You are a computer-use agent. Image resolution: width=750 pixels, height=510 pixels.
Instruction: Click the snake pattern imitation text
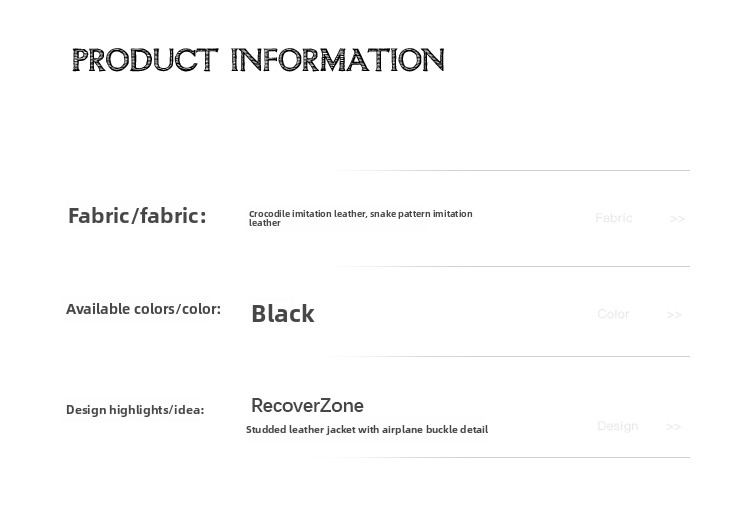421,214
